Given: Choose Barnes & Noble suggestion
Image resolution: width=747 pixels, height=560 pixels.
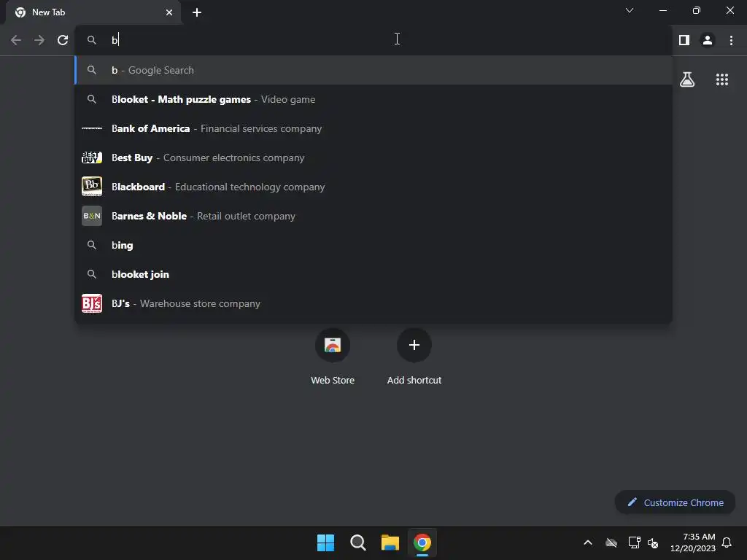Looking at the screenshot, I should coord(373,216).
